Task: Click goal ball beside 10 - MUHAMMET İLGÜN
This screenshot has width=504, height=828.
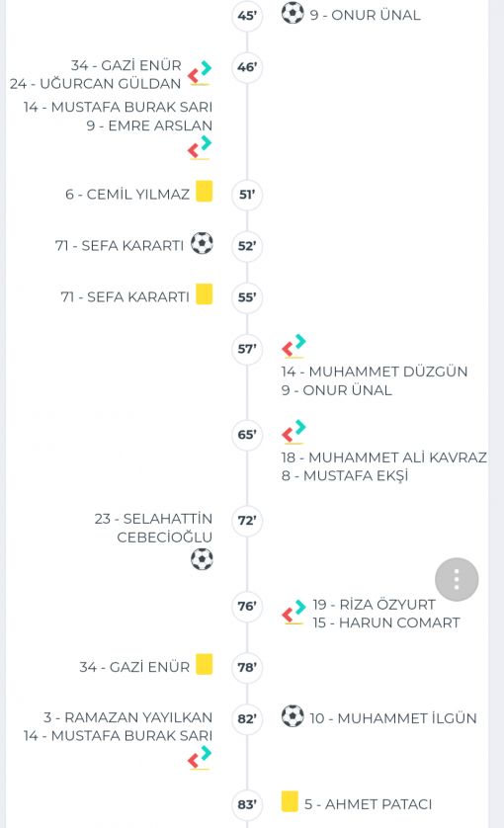Action: tap(293, 716)
